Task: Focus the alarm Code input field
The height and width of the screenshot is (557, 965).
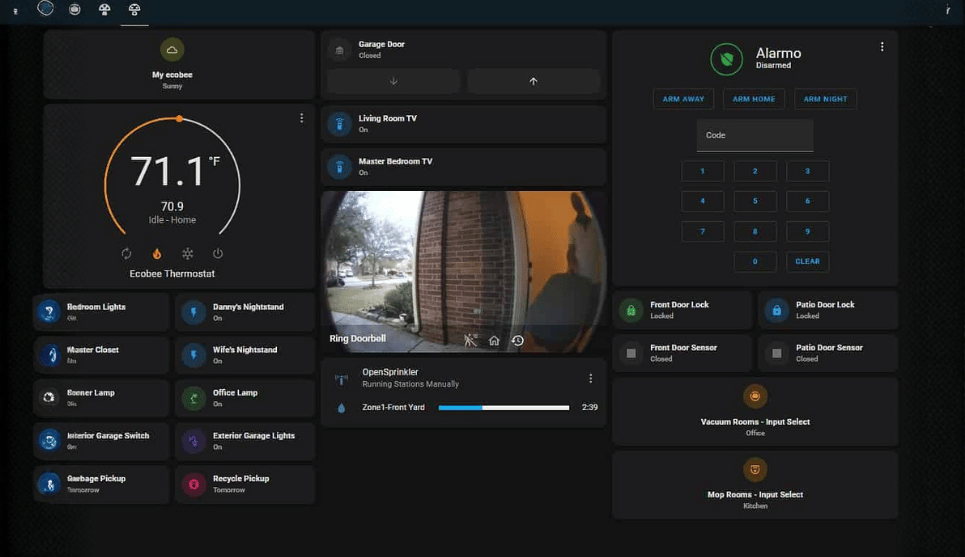Action: coord(755,135)
